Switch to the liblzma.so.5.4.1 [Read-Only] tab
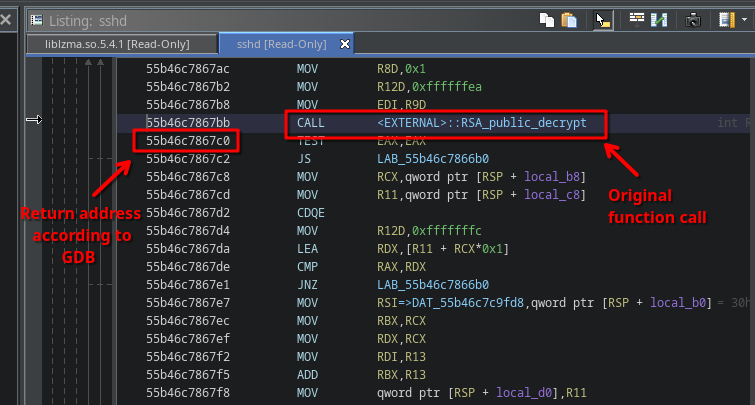 click(117, 44)
